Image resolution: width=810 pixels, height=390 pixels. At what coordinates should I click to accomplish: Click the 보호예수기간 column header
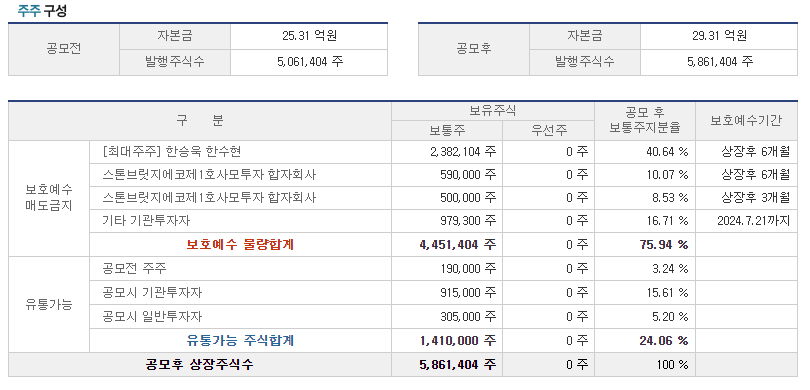[746, 120]
